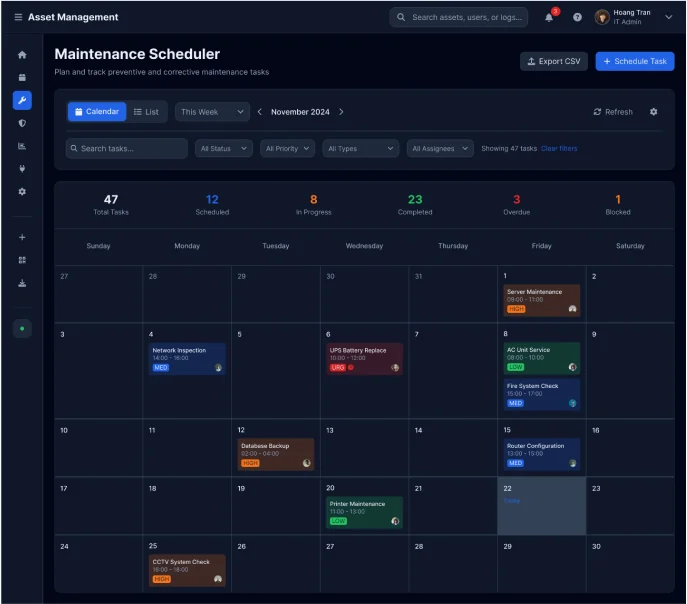Click the URG badge on UPS Battery Replace

(x=338, y=367)
